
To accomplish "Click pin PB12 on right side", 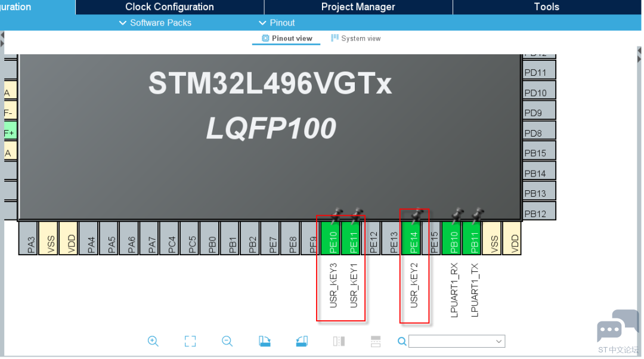I will point(539,211).
